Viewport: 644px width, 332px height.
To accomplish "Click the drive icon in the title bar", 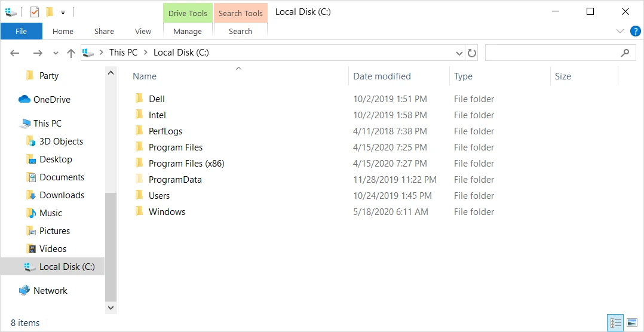I will 11,12.
